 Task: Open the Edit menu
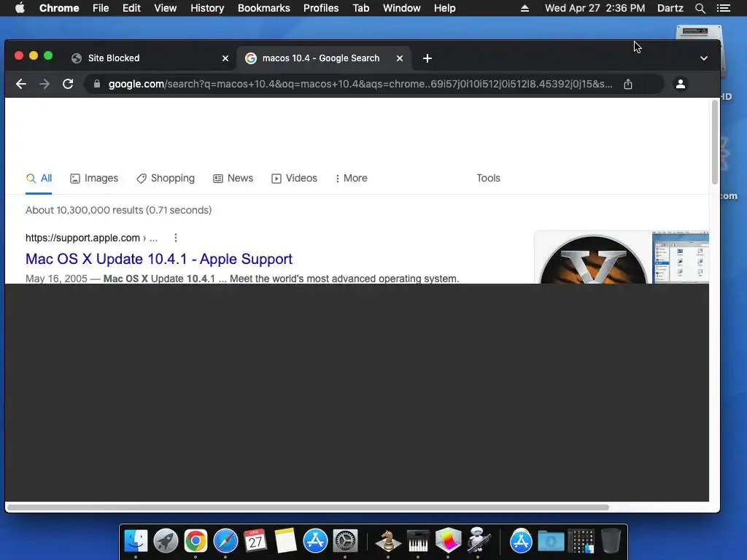click(x=131, y=8)
